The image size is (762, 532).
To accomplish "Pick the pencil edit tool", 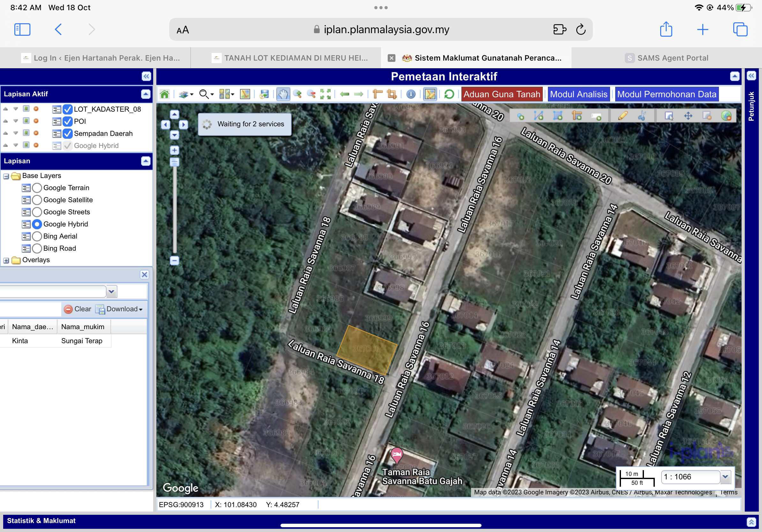I will 623,116.
